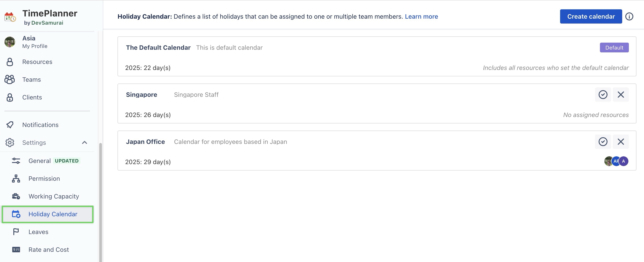Open the Notifications page

click(40, 125)
